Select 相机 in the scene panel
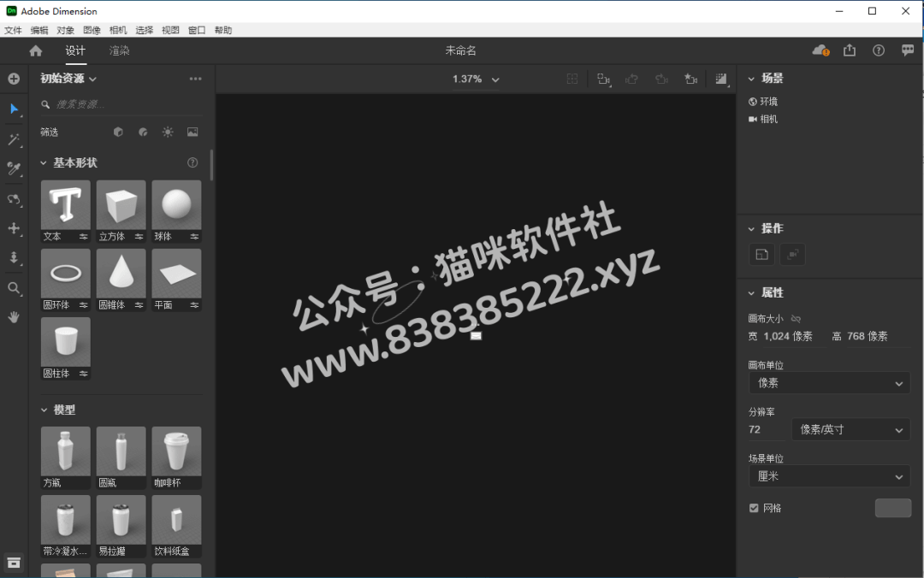The image size is (924, 578). [763, 119]
